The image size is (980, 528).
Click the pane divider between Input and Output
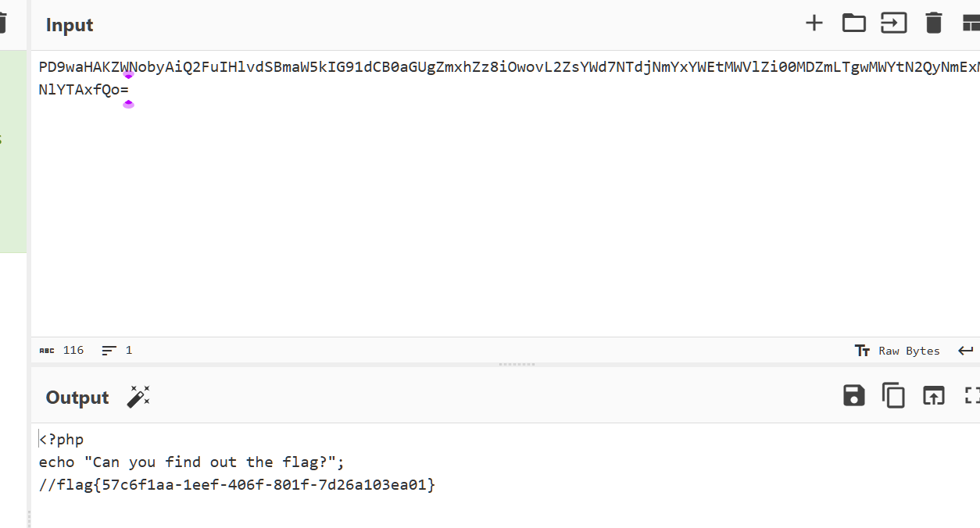(x=516, y=364)
